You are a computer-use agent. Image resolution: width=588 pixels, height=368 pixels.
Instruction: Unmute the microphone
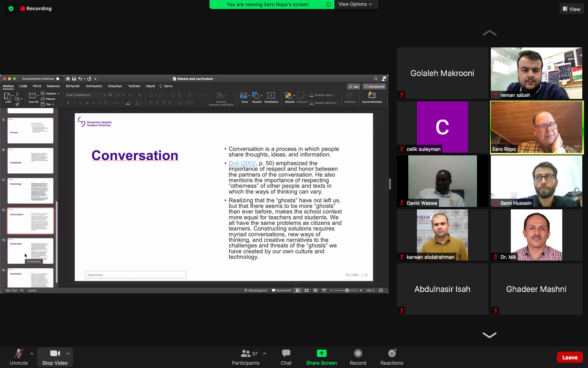19,357
